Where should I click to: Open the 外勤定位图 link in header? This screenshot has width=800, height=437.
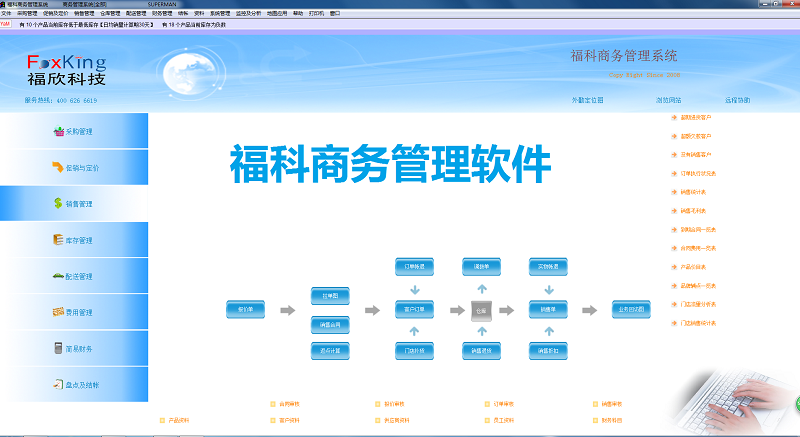point(587,100)
